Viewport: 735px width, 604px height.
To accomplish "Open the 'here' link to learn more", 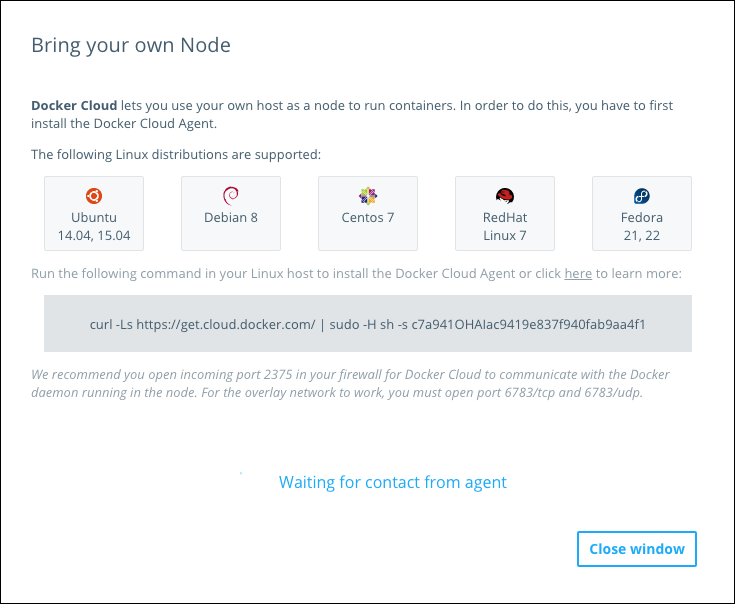I will point(578,273).
